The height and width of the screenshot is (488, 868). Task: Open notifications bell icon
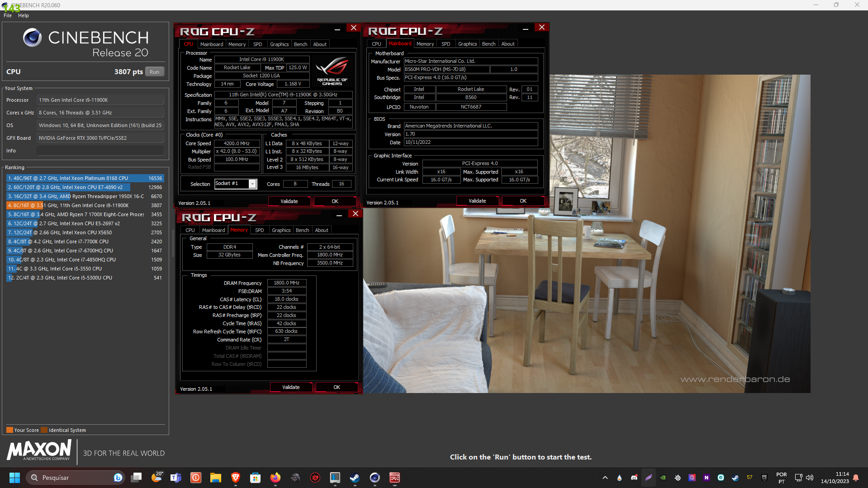tap(856, 478)
